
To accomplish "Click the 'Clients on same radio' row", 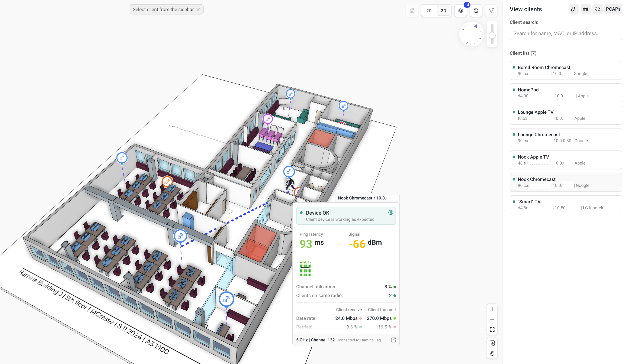I will click(346, 295).
